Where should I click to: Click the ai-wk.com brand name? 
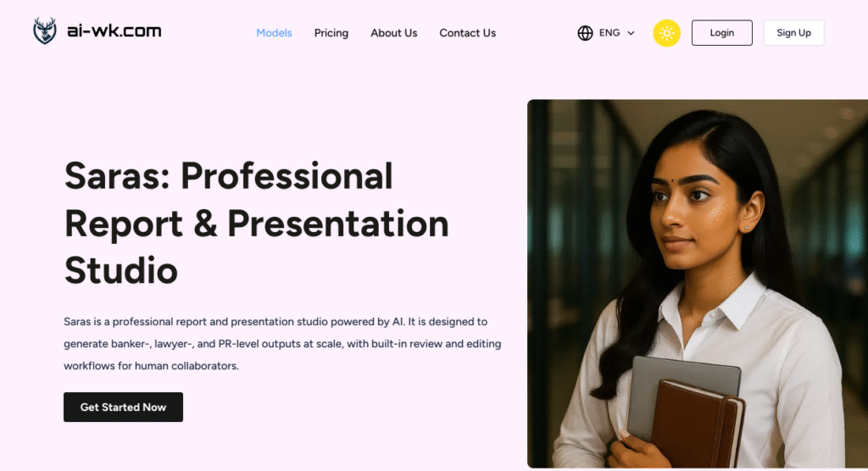pos(114,32)
